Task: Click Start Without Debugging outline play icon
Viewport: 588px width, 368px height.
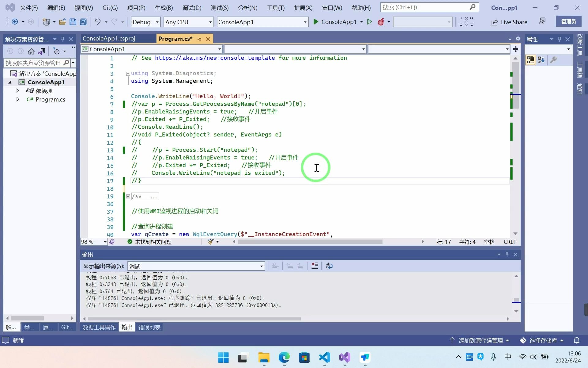Action: pos(370,22)
